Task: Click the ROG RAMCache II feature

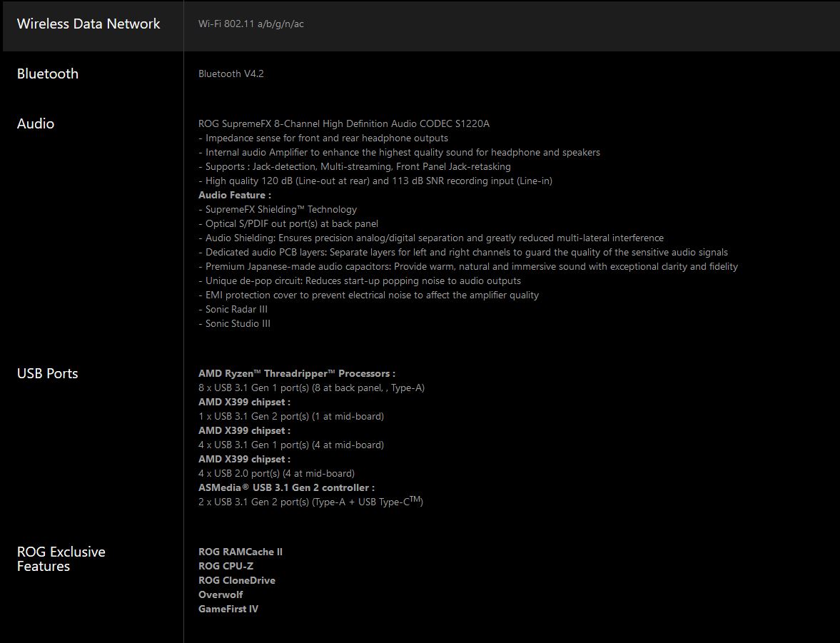Action: coord(241,552)
